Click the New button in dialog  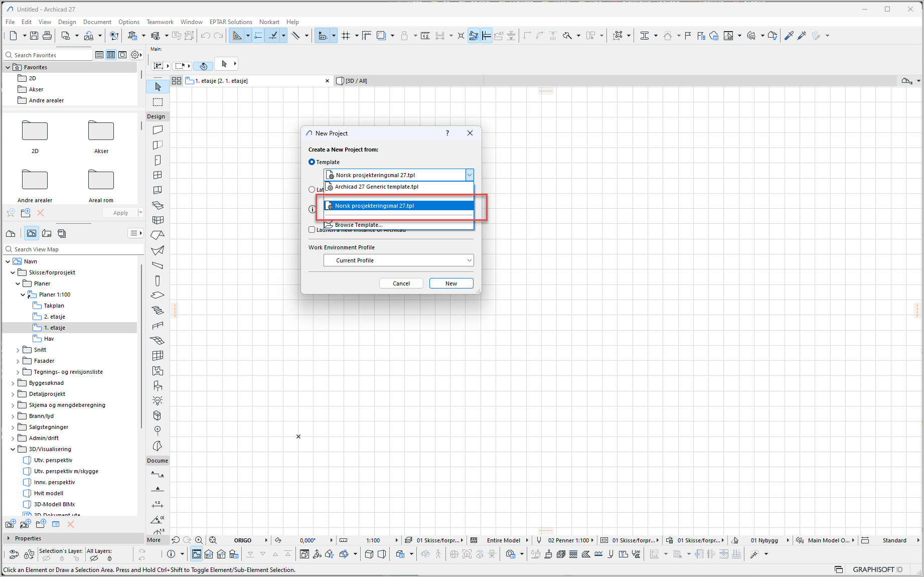[451, 283]
